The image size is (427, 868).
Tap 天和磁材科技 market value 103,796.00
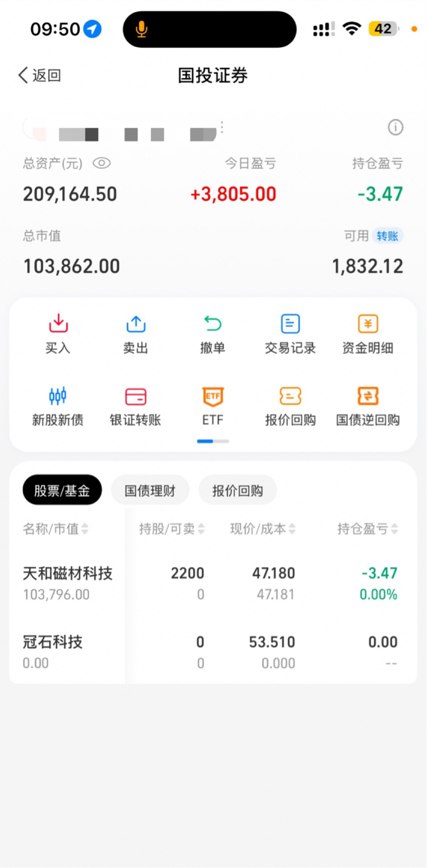click(56, 594)
